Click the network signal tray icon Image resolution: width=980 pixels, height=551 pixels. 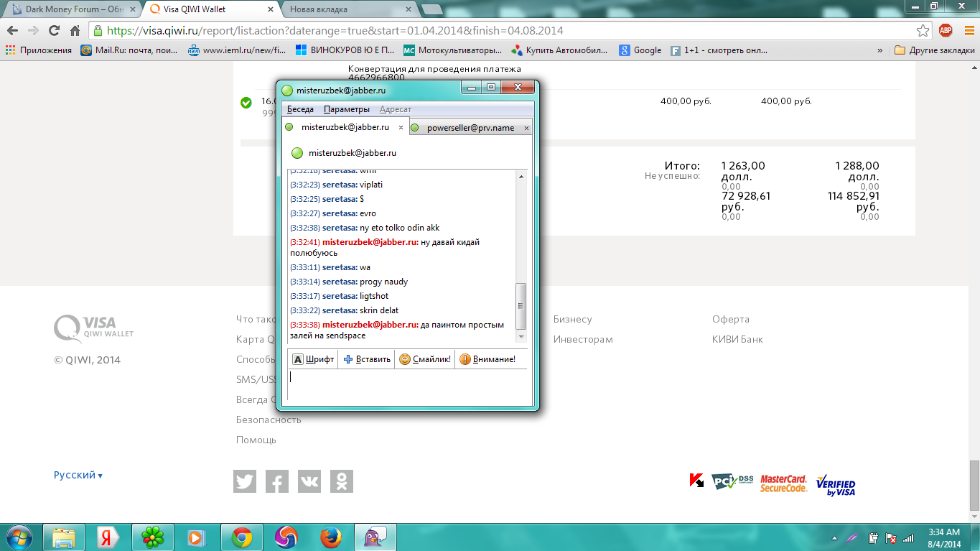pyautogui.click(x=908, y=538)
